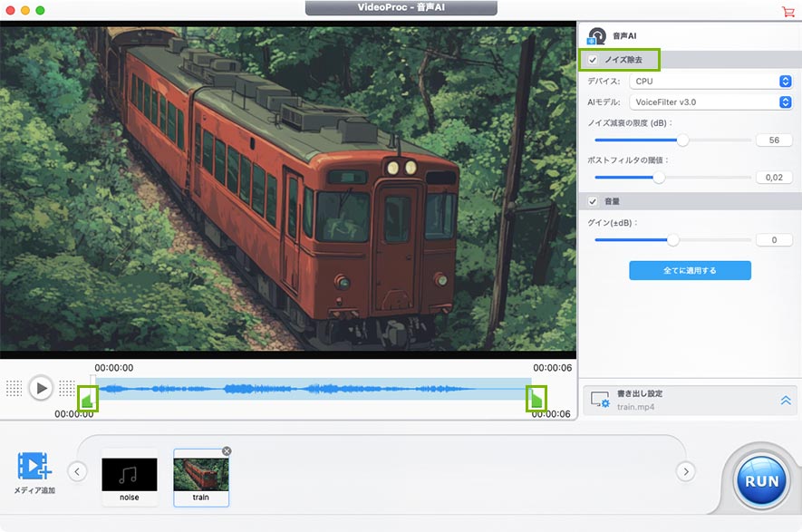Click the 音声AI headphone icon
Image resolution: width=802 pixels, height=532 pixels.
tap(596, 36)
